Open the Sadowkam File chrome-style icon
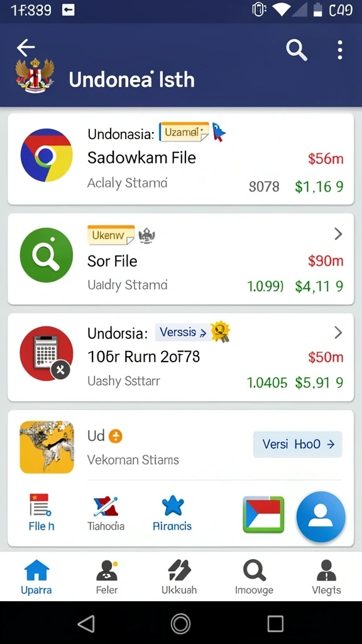The height and width of the screenshot is (644, 362). click(47, 155)
